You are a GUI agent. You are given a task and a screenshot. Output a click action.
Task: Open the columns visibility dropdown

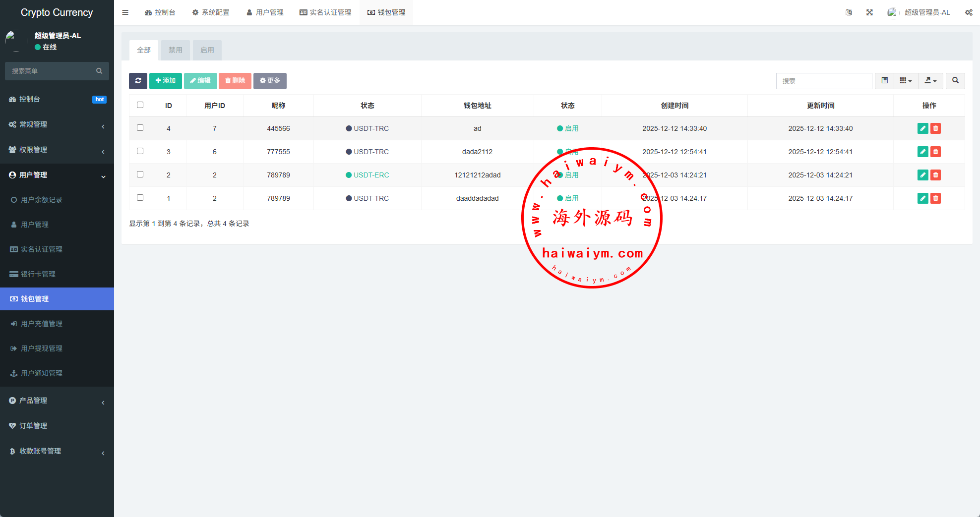pos(906,81)
